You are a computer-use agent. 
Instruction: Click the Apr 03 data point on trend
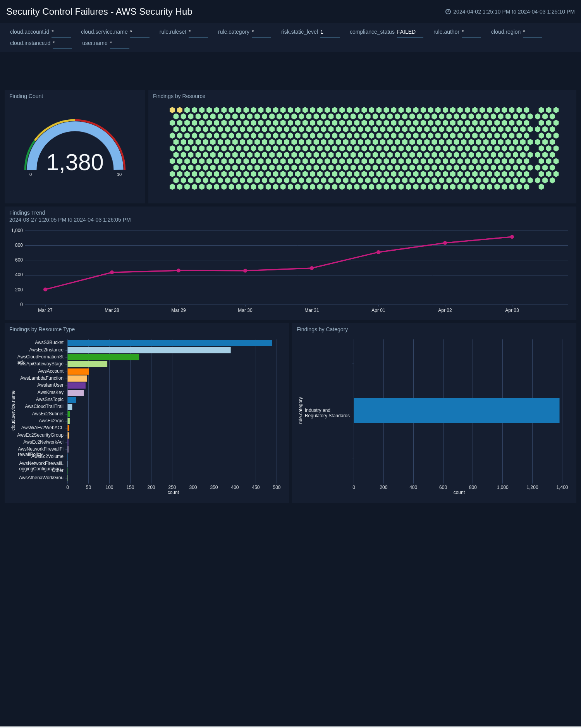512,237
